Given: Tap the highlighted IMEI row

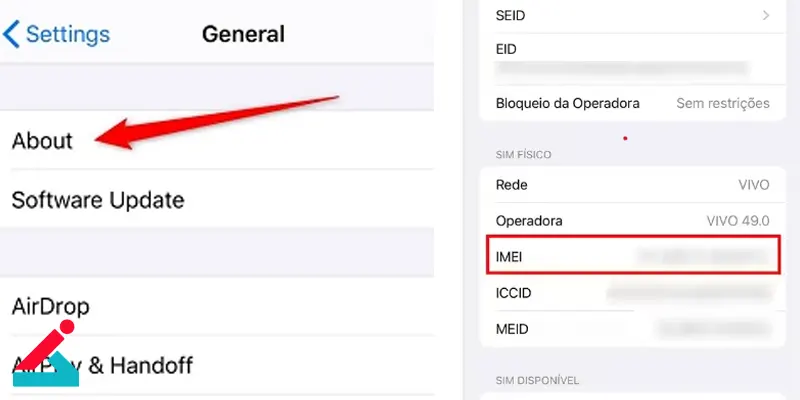Looking at the screenshot, I should [633, 255].
